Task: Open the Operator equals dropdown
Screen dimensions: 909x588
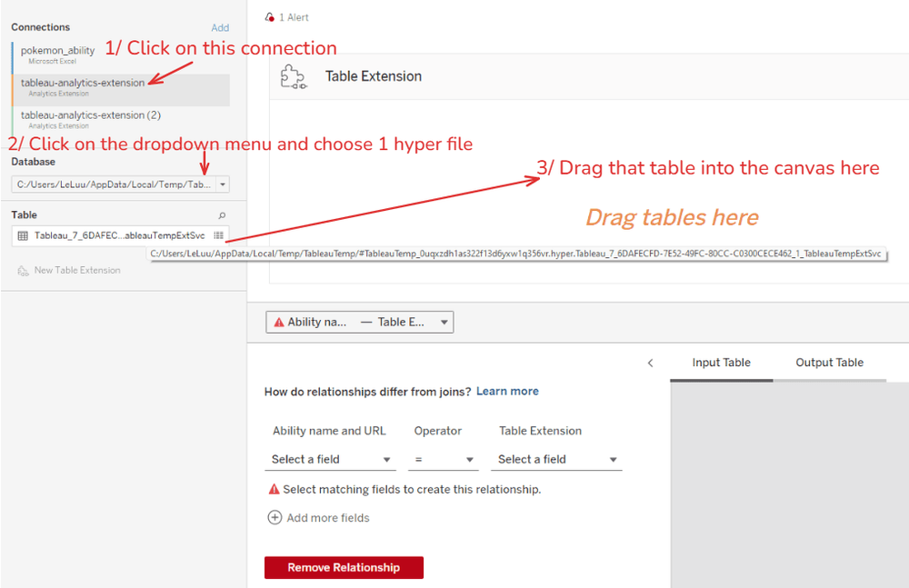Action: (444, 459)
